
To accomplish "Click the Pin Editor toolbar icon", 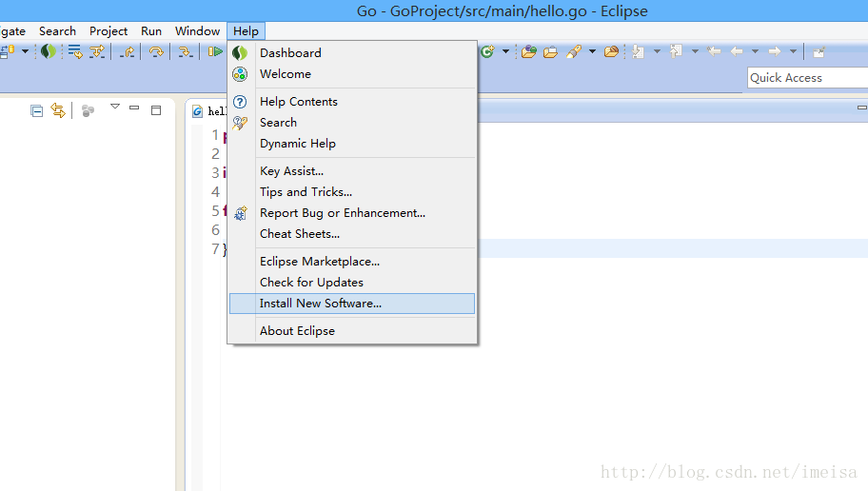I will pyautogui.click(x=819, y=52).
